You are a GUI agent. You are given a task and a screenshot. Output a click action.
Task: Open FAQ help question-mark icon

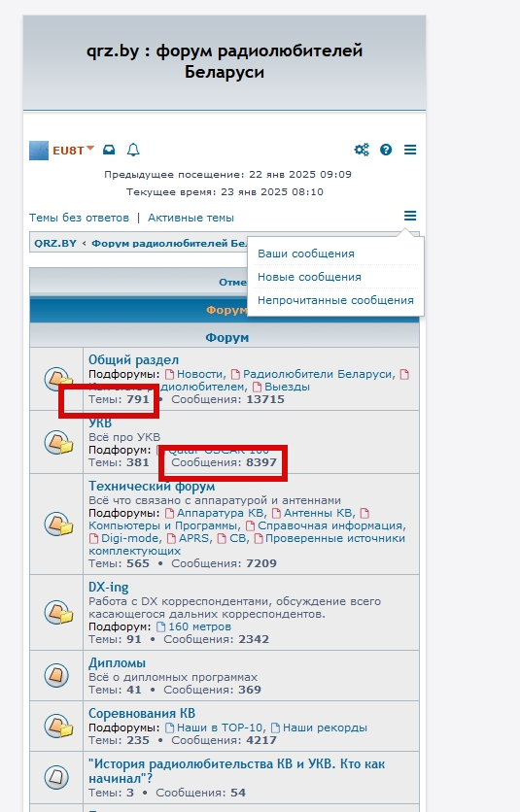click(x=386, y=150)
